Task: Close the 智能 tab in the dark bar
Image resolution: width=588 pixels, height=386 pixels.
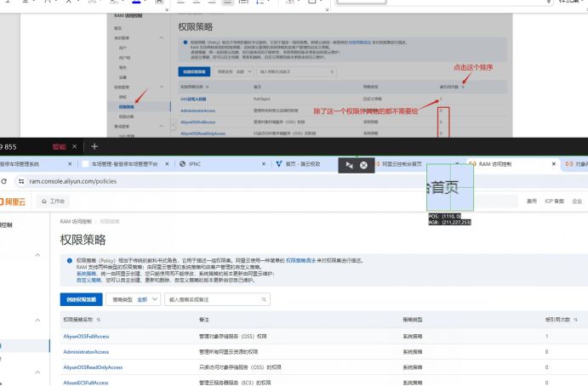Action: tap(75, 146)
